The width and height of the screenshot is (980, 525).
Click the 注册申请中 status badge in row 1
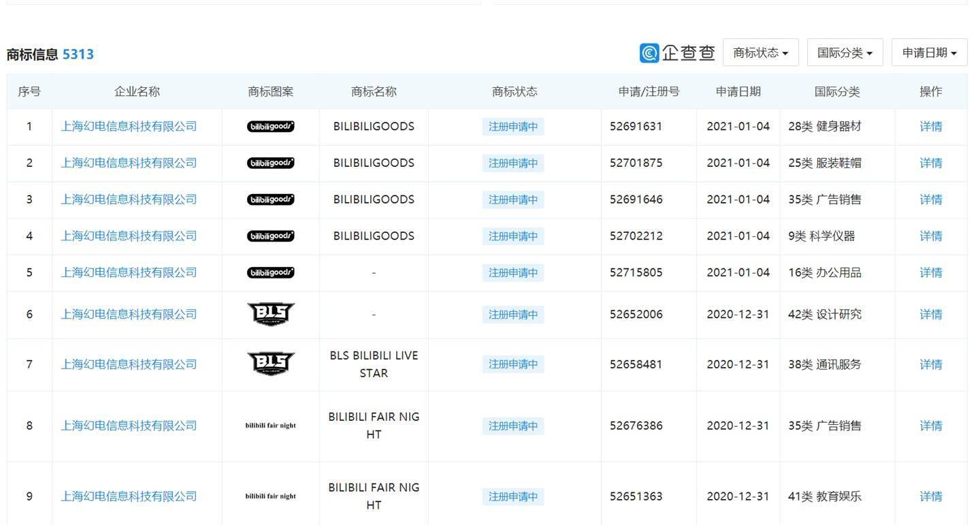513,127
